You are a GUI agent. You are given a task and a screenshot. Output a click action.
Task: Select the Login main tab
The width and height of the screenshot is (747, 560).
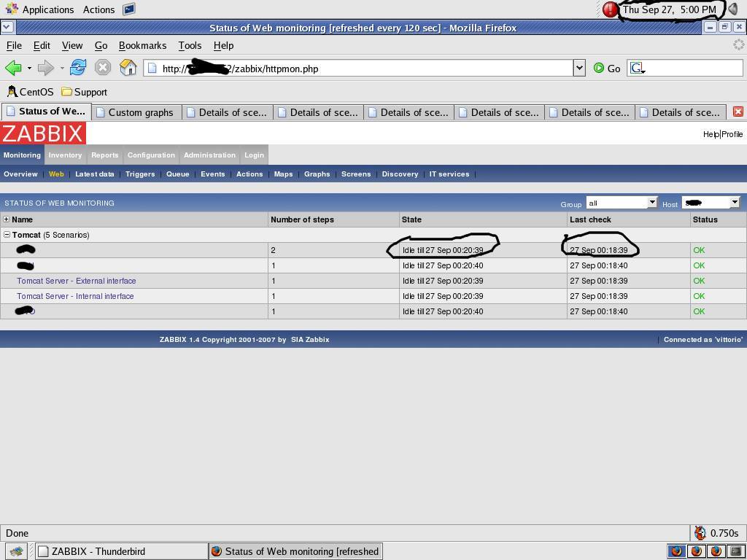pyautogui.click(x=254, y=155)
